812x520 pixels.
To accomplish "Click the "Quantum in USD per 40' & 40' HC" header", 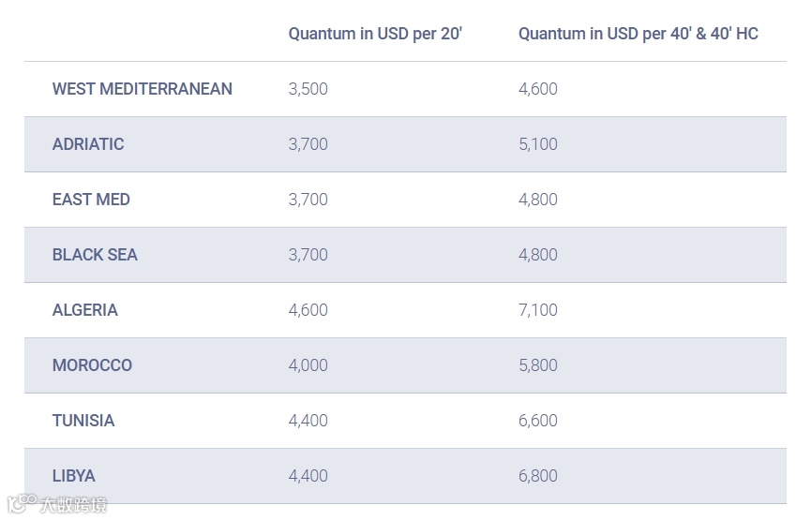I will [638, 34].
